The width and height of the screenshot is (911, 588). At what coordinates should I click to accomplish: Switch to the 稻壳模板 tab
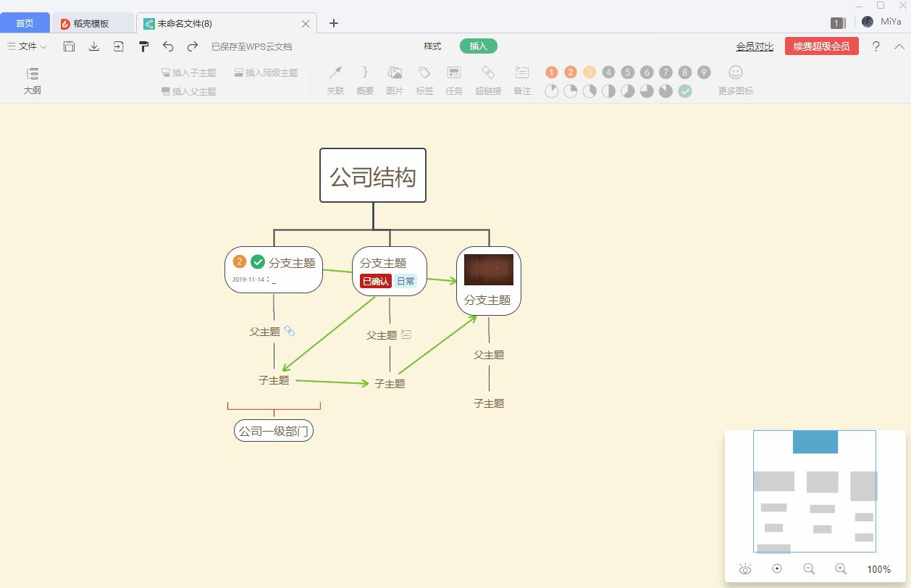tap(93, 22)
